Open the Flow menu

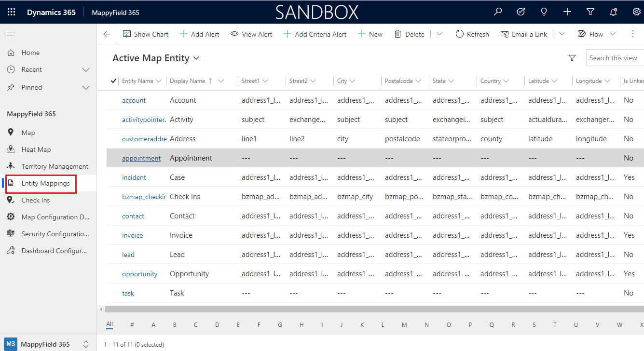pyautogui.click(x=597, y=34)
